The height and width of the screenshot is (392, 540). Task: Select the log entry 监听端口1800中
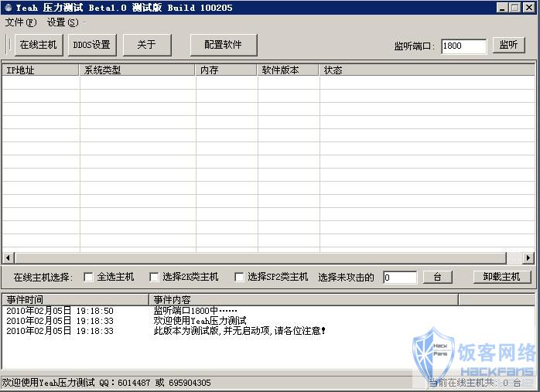(x=195, y=311)
